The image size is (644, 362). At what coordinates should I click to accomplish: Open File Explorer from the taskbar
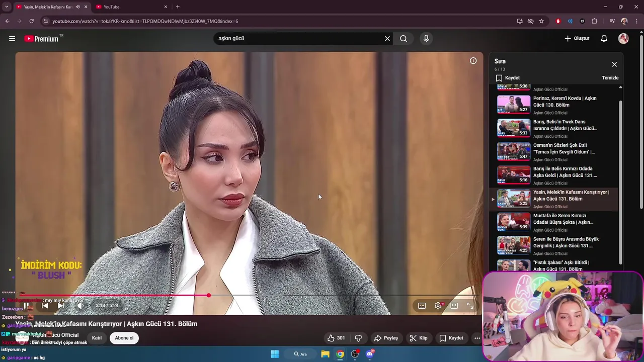(x=325, y=354)
